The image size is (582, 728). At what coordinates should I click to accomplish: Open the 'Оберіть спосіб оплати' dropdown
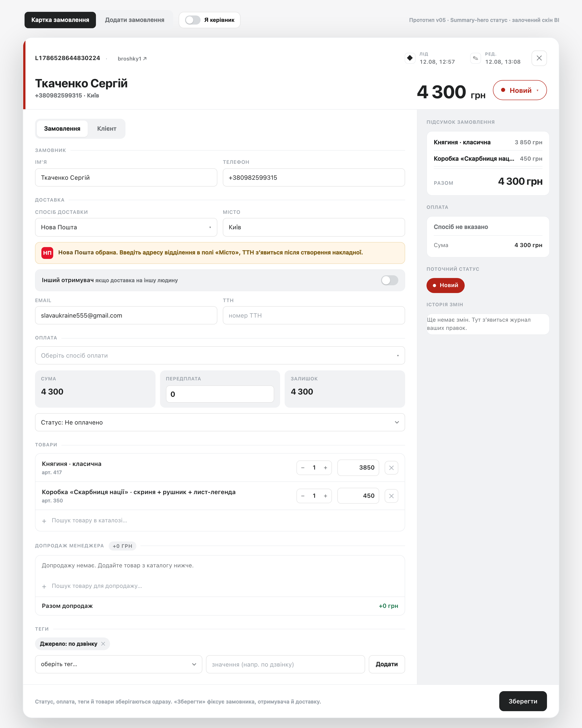click(x=220, y=356)
